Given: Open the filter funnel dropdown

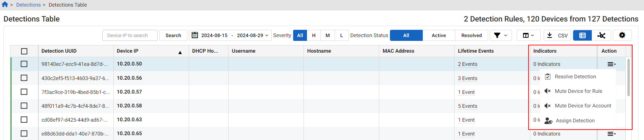Looking at the screenshot, I should coord(500,35).
